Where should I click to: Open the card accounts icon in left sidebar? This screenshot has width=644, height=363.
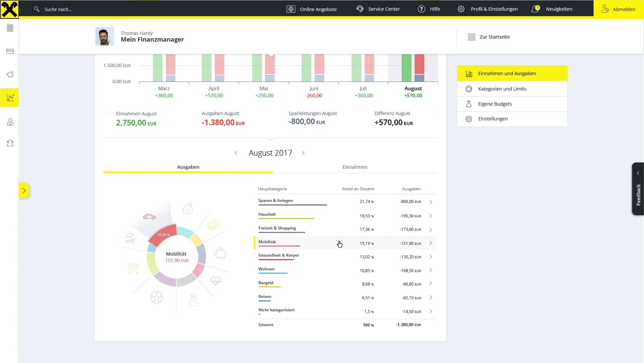10,51
